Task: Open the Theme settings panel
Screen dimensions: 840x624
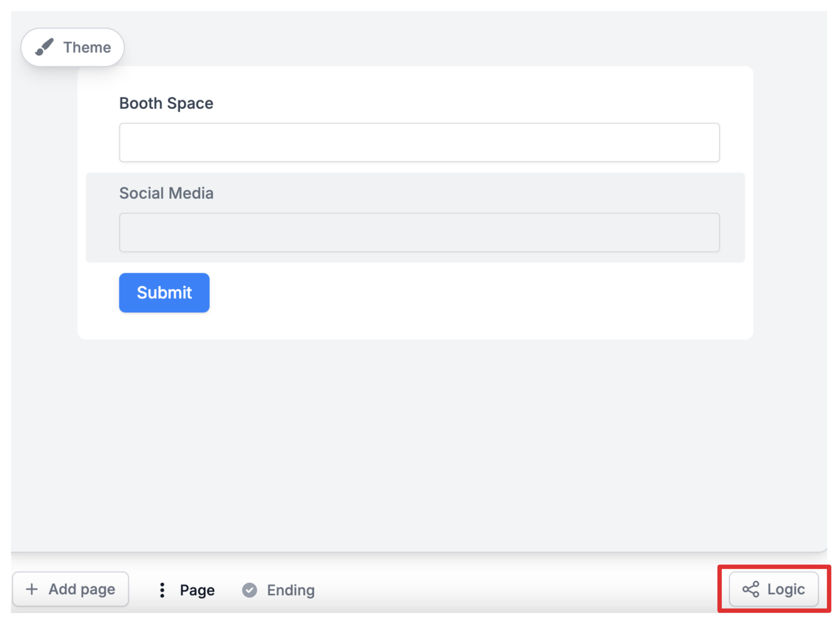Action: tap(72, 47)
